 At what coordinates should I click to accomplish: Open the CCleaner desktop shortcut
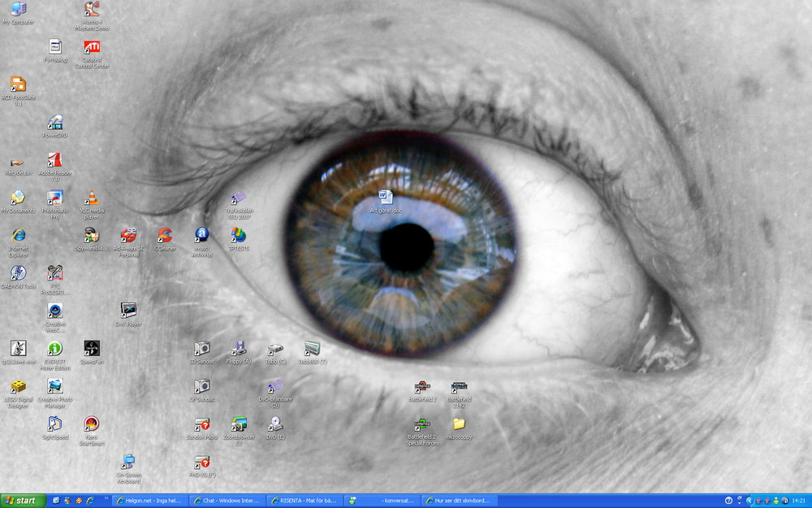pyautogui.click(x=165, y=236)
